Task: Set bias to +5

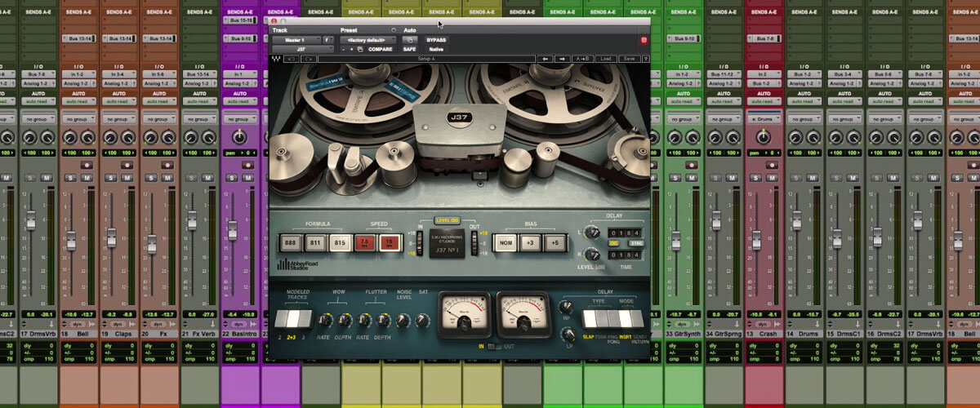Action: click(555, 243)
